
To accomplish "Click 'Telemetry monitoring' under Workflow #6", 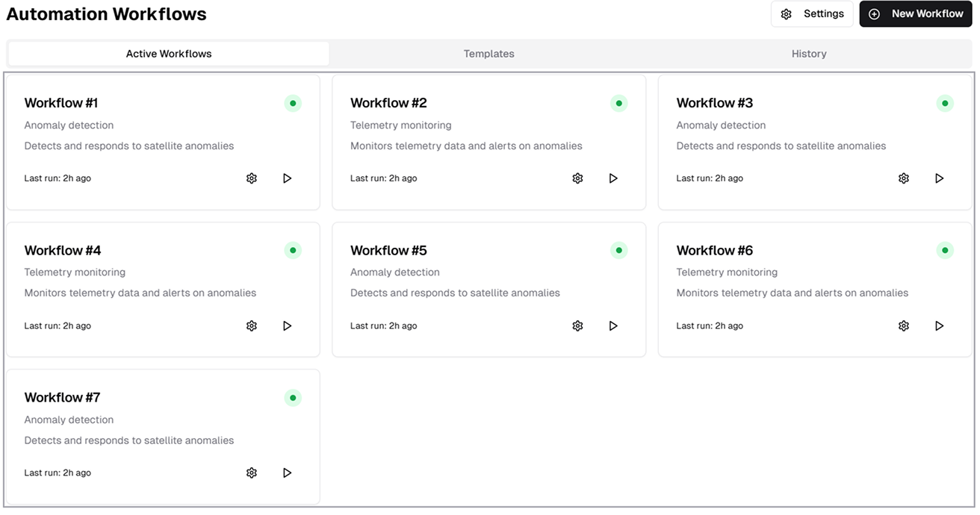I will point(727,272).
